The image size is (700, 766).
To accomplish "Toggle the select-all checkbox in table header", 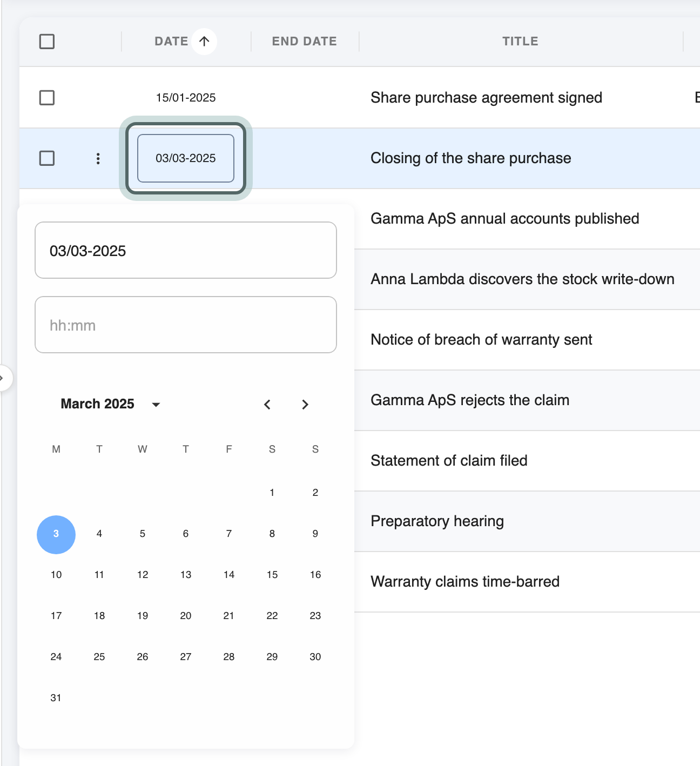I will point(47,41).
